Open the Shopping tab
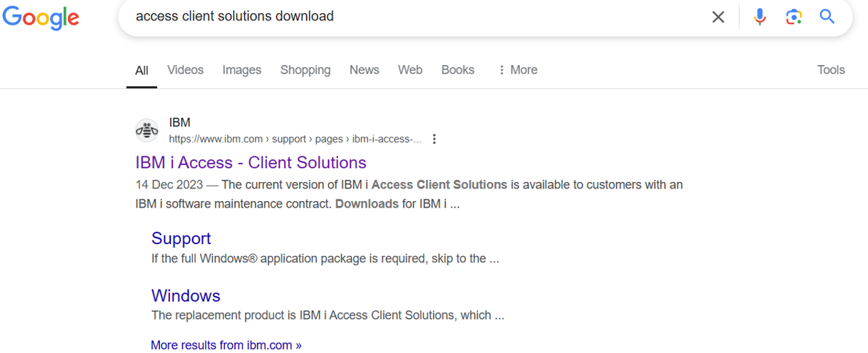This screenshot has width=868, height=353. coord(306,70)
